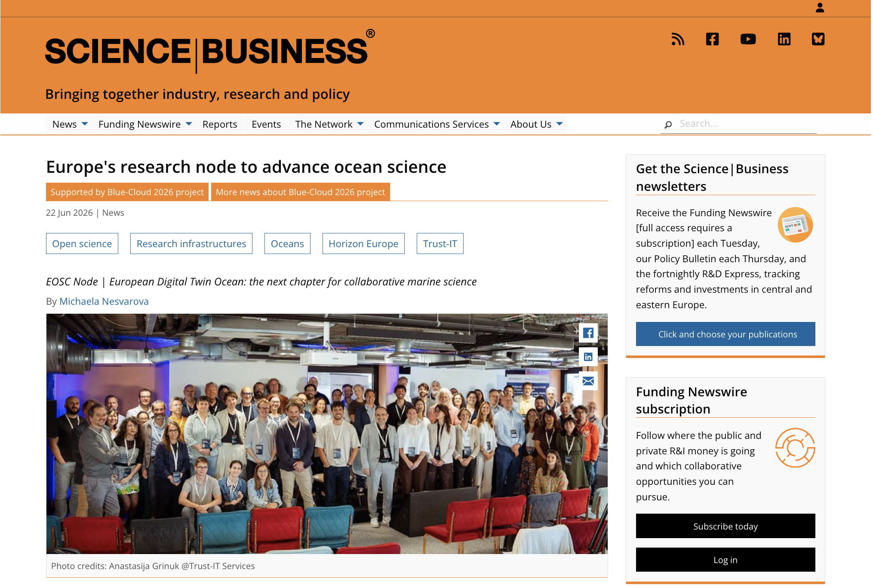Expand the News dropdown arrow
Screen dimensions: 873x588
pos(85,124)
